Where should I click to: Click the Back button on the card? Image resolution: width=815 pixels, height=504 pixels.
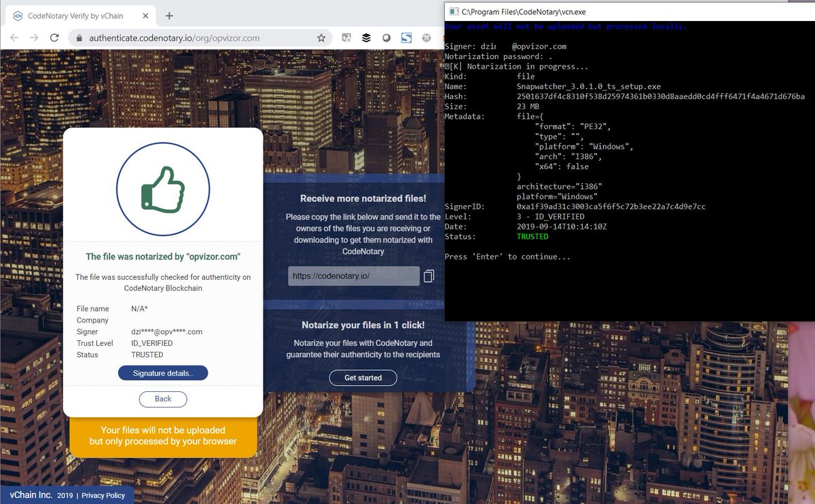pyautogui.click(x=163, y=399)
